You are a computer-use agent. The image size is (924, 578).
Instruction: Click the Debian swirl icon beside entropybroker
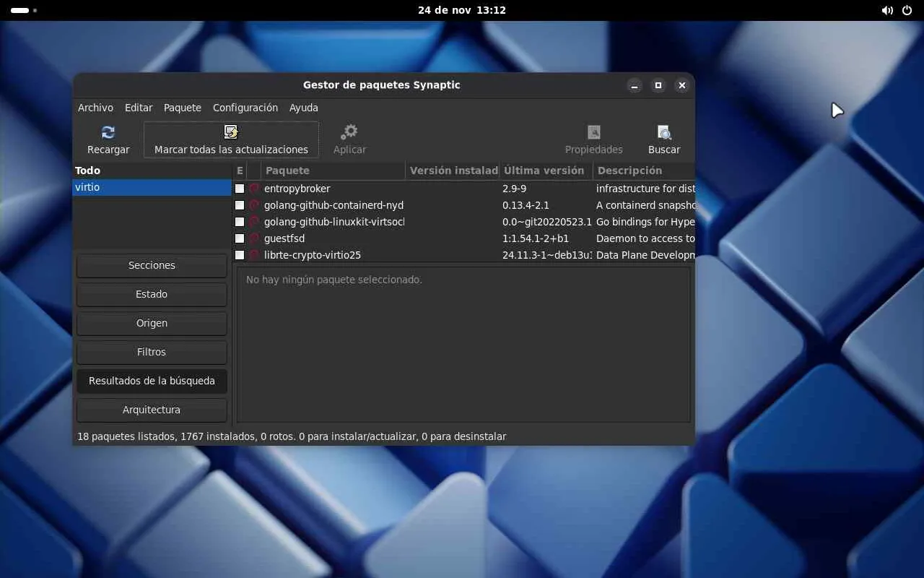click(x=254, y=189)
